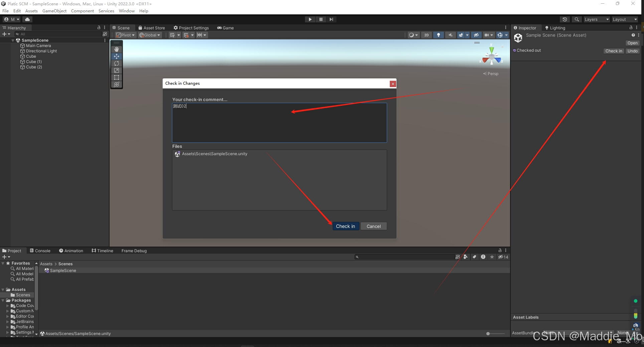Open the search window icon in Project
Image resolution: width=644 pixels, height=347 pixels.
458,257
